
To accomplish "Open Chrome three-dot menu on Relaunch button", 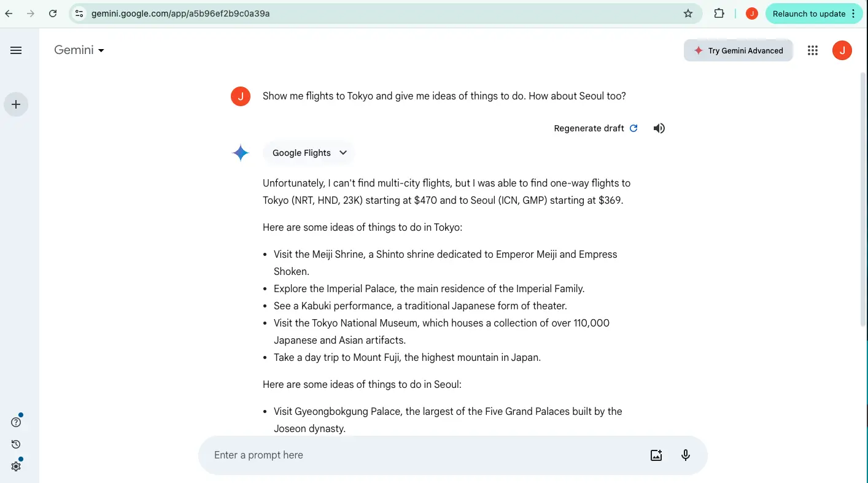I will pyautogui.click(x=853, y=14).
